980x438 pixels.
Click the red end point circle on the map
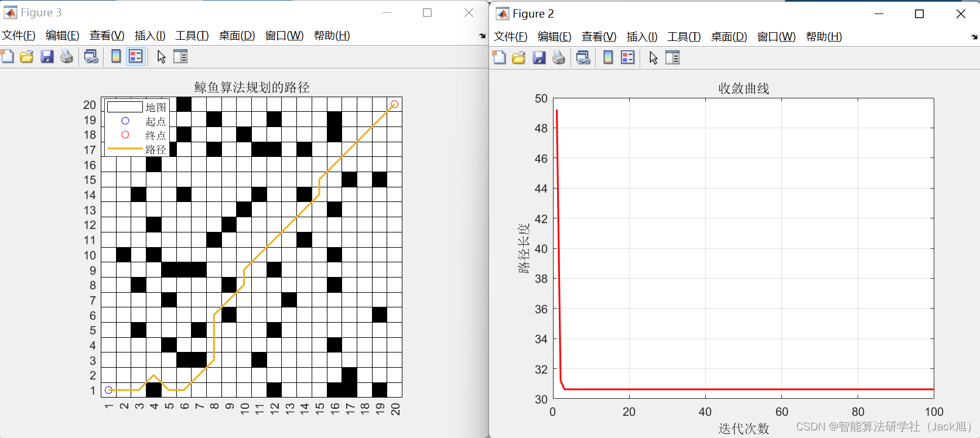394,104
